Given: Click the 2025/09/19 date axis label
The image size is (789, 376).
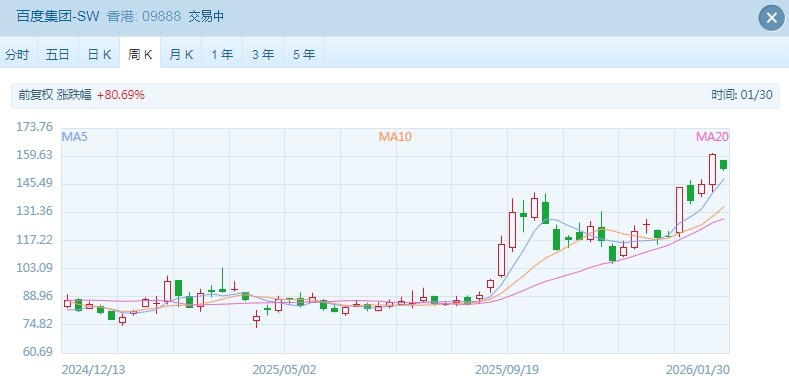Looking at the screenshot, I should pos(507,370).
